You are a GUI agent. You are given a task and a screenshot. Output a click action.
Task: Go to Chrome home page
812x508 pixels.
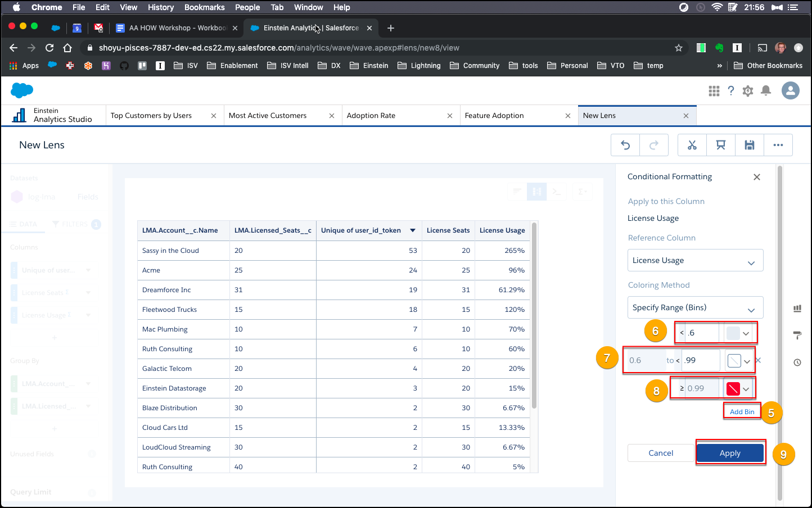67,48
